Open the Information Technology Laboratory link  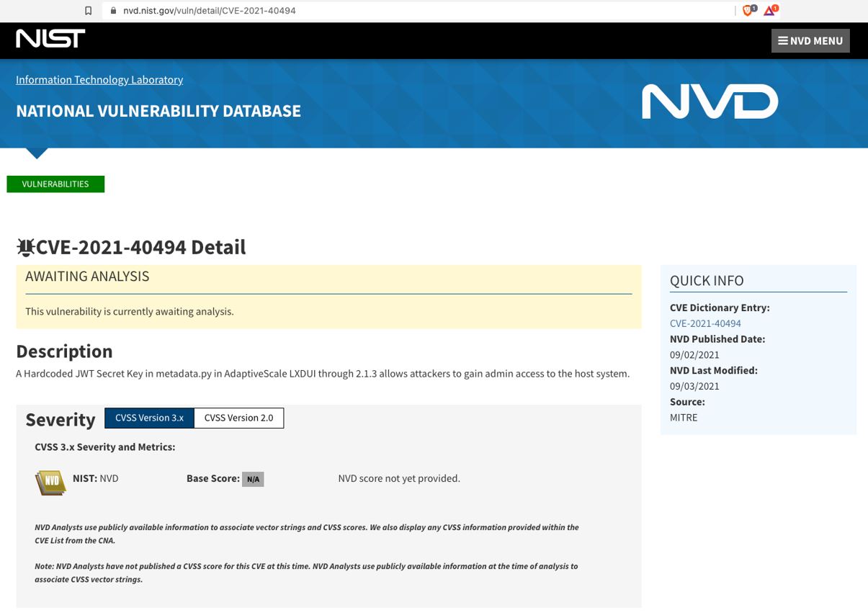click(99, 79)
